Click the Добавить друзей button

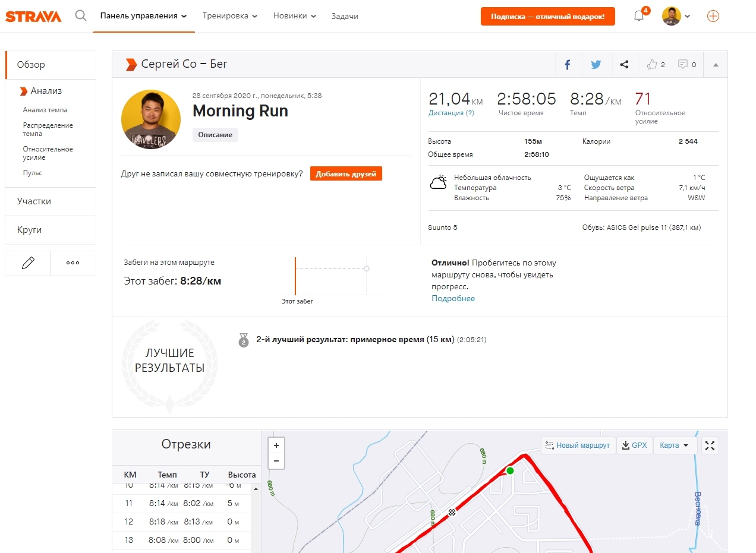[346, 174]
